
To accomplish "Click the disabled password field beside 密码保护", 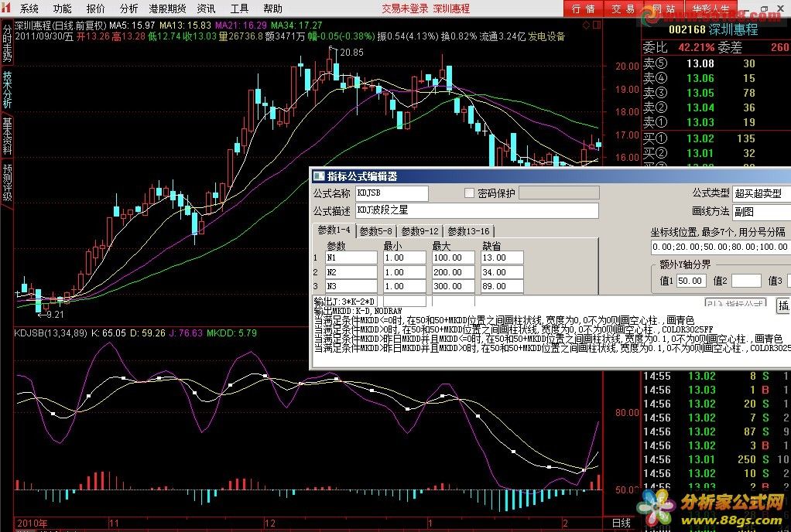I will click(559, 193).
